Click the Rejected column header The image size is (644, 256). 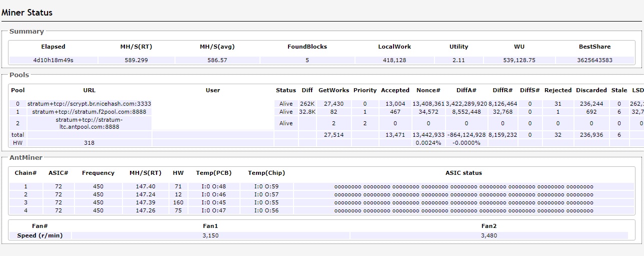pos(557,90)
